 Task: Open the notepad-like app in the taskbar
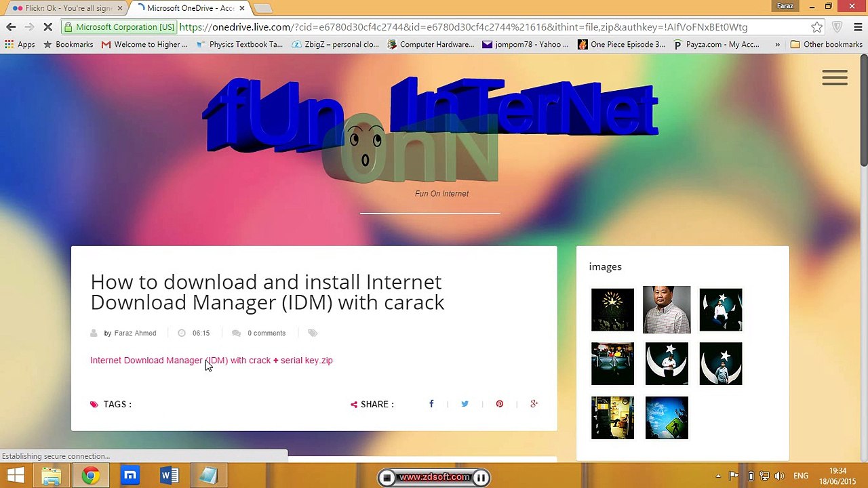click(208, 476)
